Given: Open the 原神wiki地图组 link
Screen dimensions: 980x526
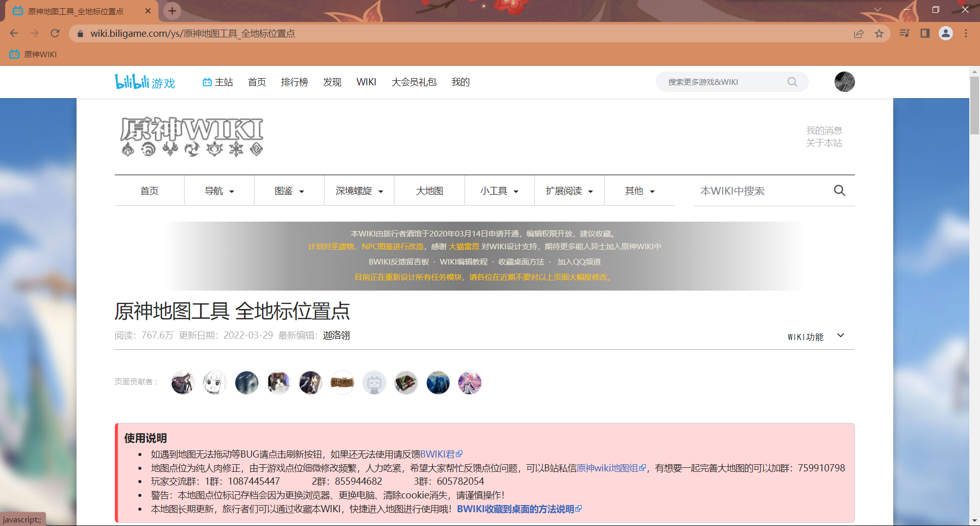Looking at the screenshot, I should [611, 468].
